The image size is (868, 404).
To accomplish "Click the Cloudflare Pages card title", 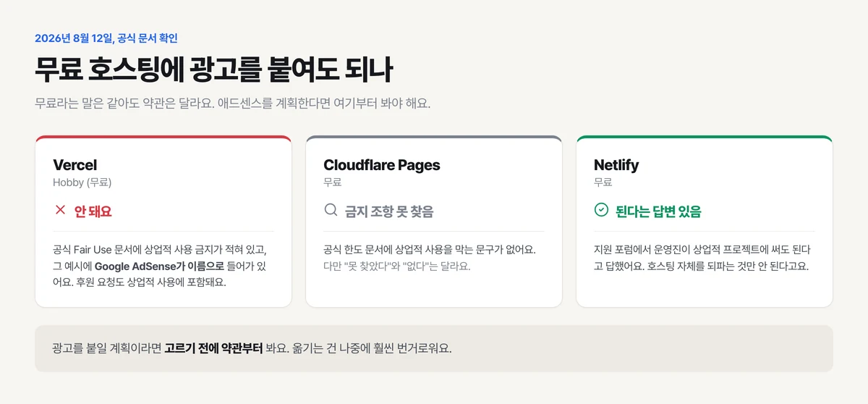I will (382, 165).
